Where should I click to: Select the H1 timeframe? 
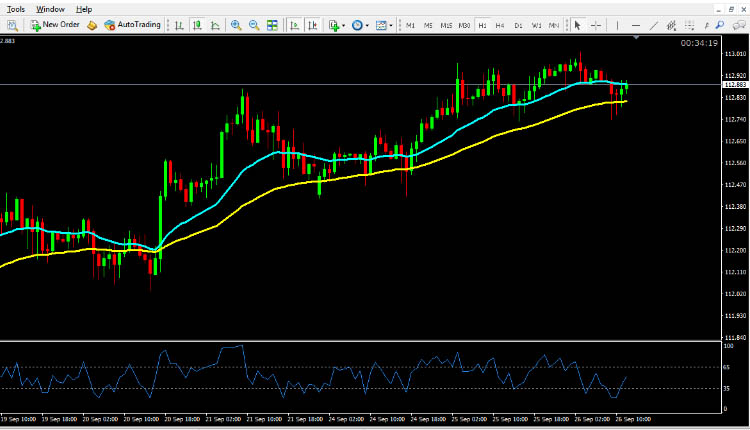(x=482, y=25)
